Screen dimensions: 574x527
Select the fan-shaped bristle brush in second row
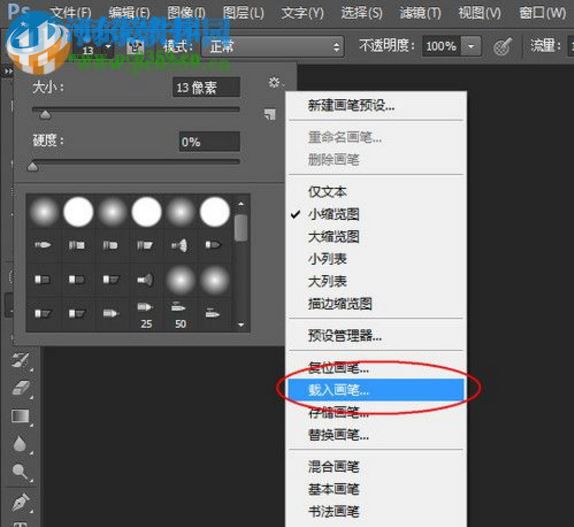[x=180, y=245]
